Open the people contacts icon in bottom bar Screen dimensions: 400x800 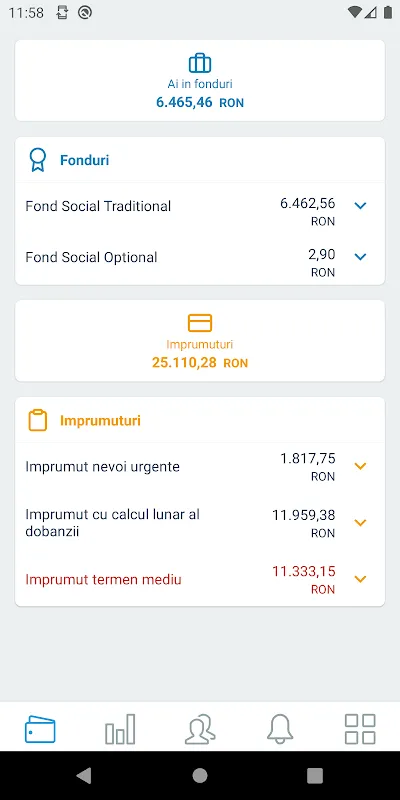tap(200, 730)
